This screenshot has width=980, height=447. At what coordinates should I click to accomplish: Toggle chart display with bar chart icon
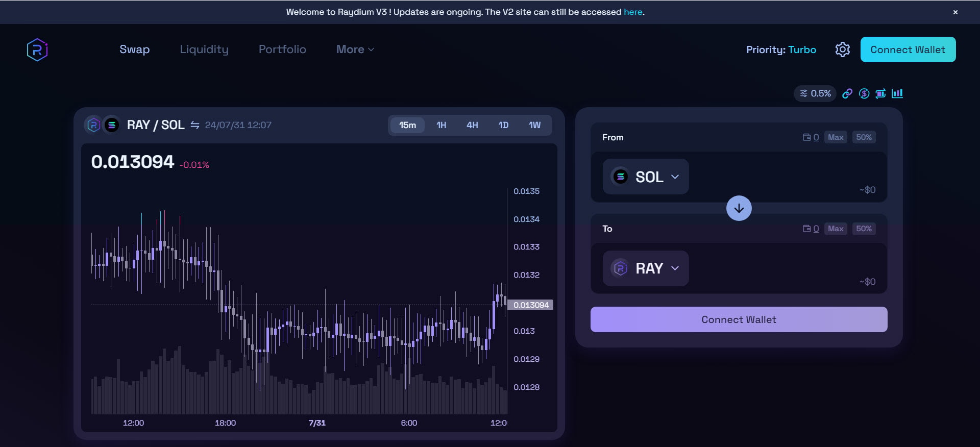pos(897,93)
